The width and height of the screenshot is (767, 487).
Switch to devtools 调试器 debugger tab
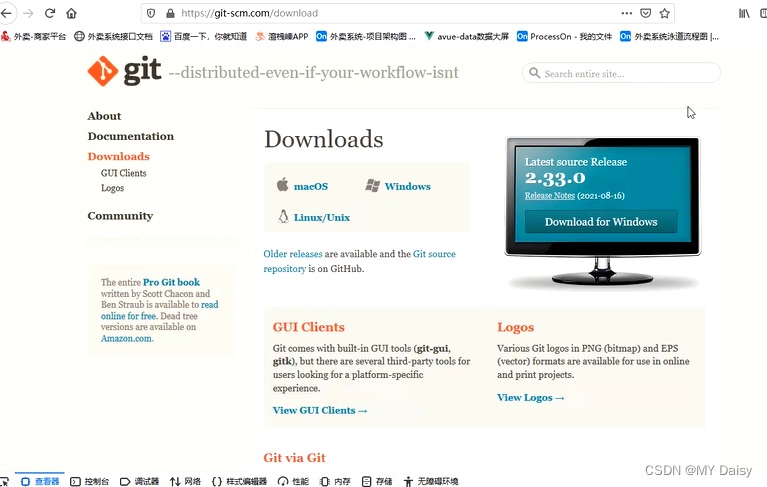coord(139,481)
